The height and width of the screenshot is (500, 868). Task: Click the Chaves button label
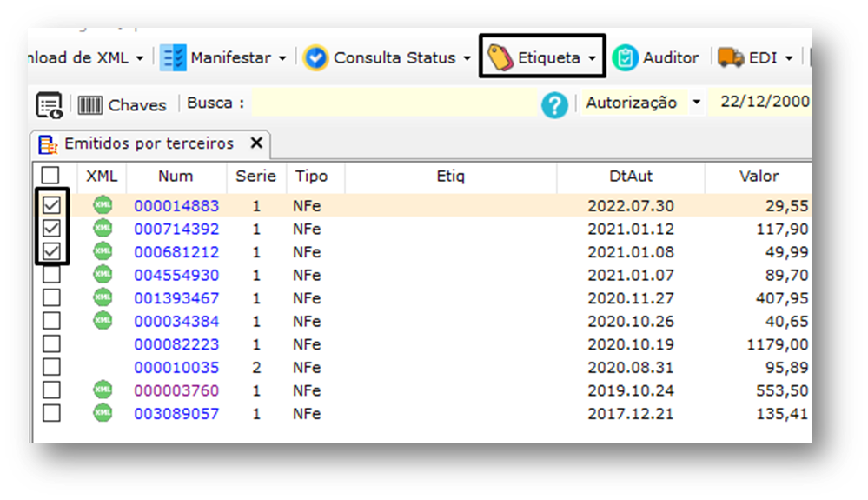click(137, 105)
